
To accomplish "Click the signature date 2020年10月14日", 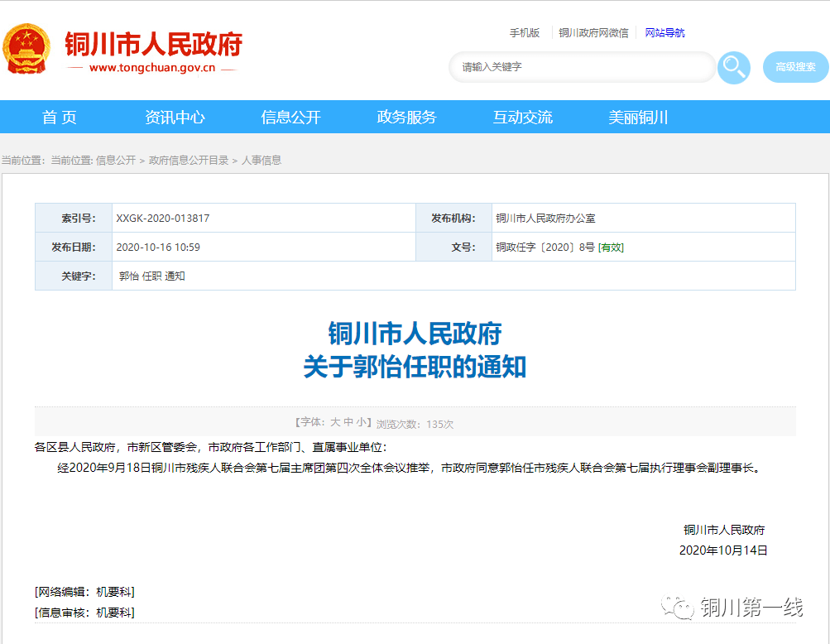I will pyautogui.click(x=723, y=550).
